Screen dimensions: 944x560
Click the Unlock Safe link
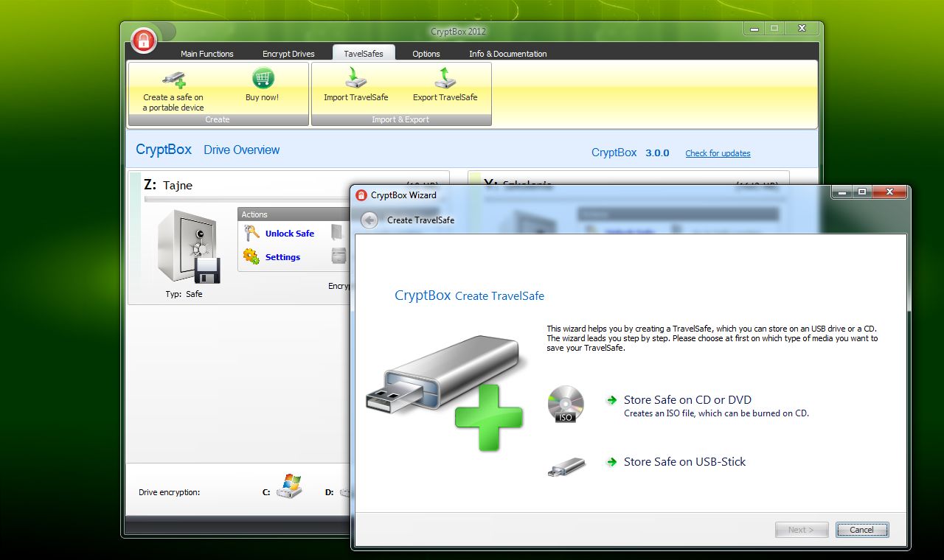click(290, 234)
